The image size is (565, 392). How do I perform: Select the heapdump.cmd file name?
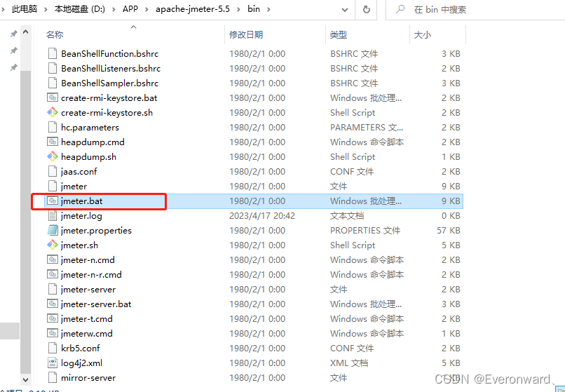(93, 142)
